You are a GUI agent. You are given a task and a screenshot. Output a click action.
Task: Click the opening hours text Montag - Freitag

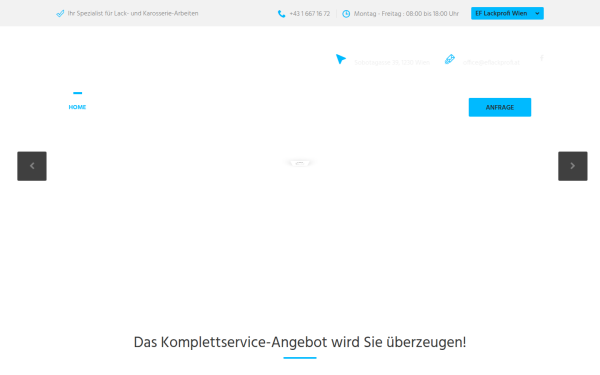point(406,14)
